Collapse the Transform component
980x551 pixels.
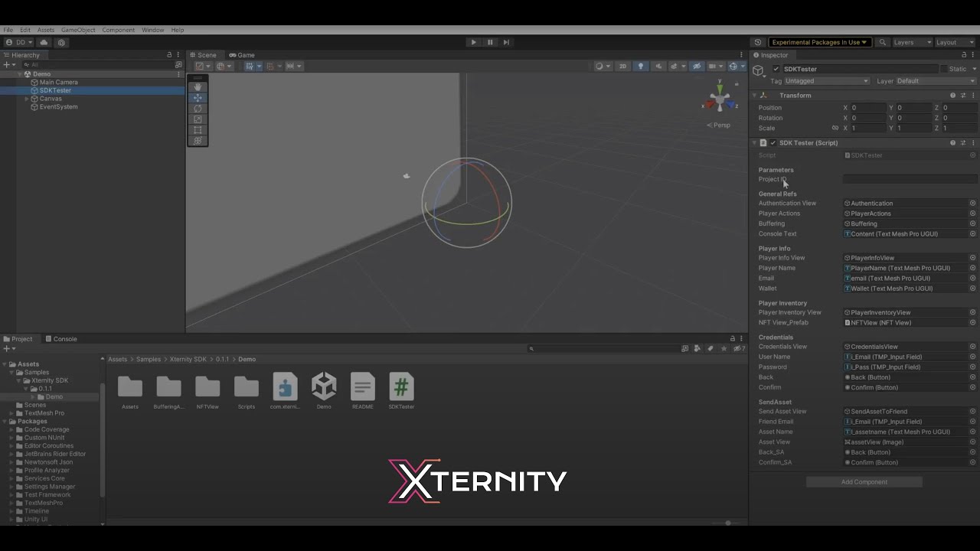pyautogui.click(x=754, y=96)
